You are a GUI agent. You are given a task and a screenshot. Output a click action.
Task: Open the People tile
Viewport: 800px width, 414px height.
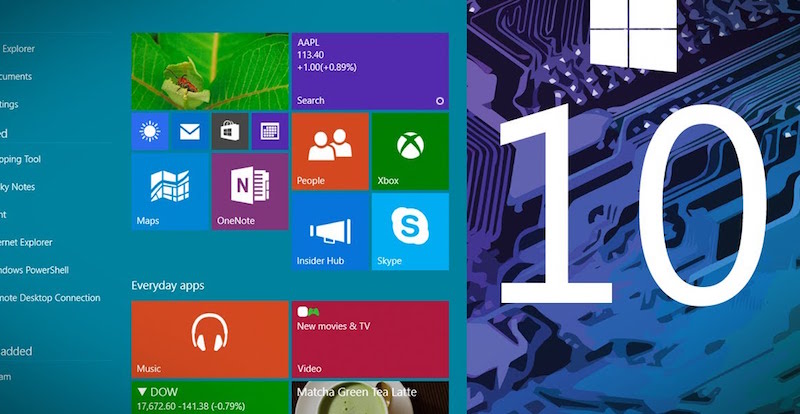[330, 152]
